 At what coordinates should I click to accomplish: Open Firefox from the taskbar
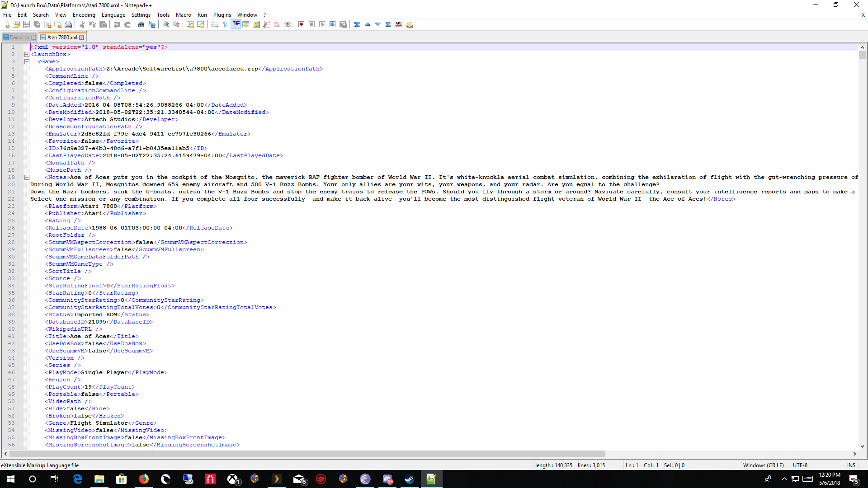pos(144,479)
